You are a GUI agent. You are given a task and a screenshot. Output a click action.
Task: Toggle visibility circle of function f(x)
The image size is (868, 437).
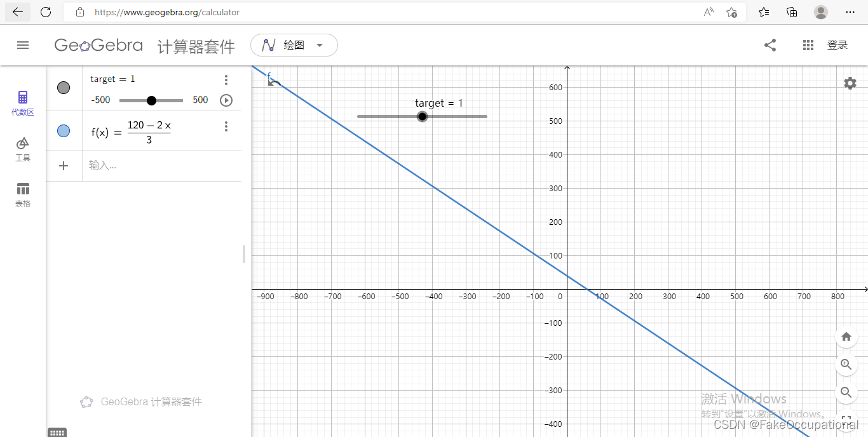point(64,131)
